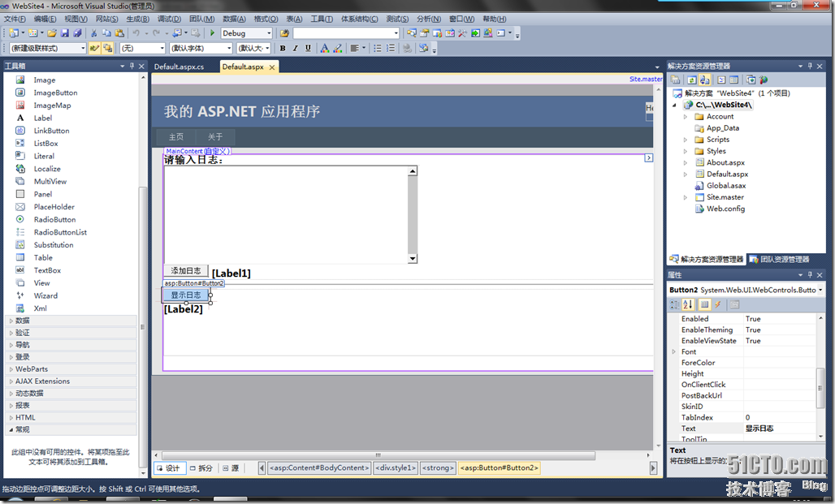This screenshot has width=835, height=504.
Task: Click the Cut scissors icon
Action: pos(93,33)
